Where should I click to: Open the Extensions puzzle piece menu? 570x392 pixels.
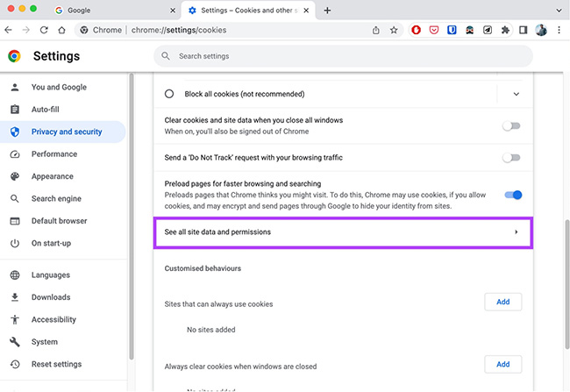pos(505,30)
